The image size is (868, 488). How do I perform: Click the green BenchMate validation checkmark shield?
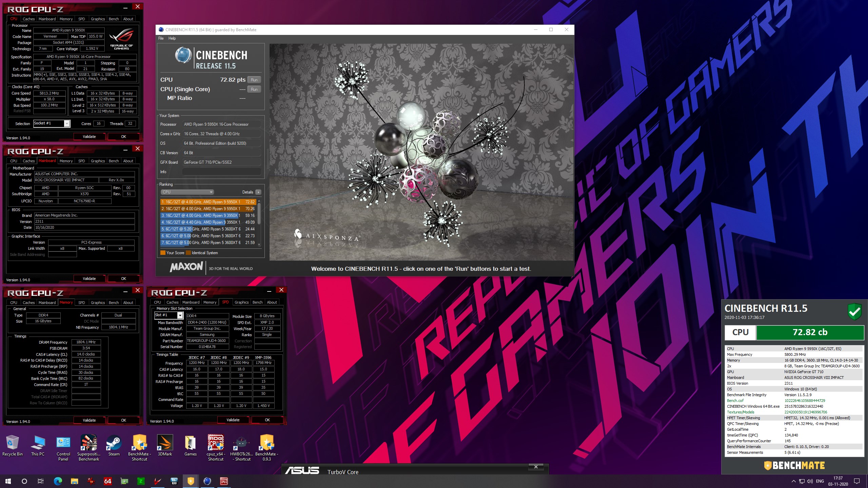click(x=854, y=311)
